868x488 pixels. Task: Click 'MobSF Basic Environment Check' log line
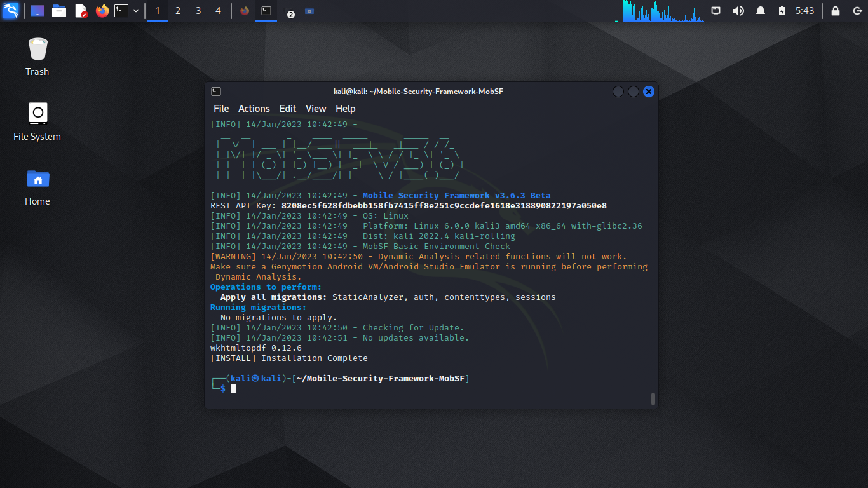[x=360, y=247]
